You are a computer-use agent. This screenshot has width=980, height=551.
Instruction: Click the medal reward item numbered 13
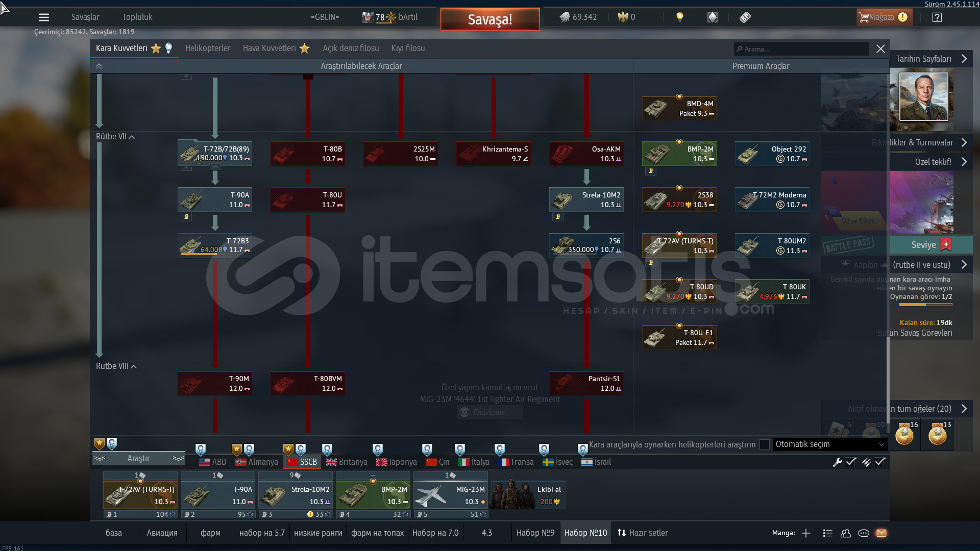click(x=938, y=435)
